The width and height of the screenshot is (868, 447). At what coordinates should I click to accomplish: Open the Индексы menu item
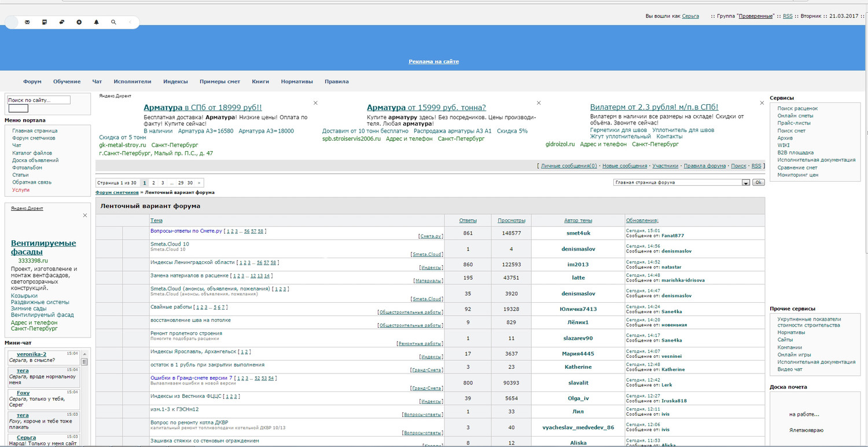[x=175, y=82]
